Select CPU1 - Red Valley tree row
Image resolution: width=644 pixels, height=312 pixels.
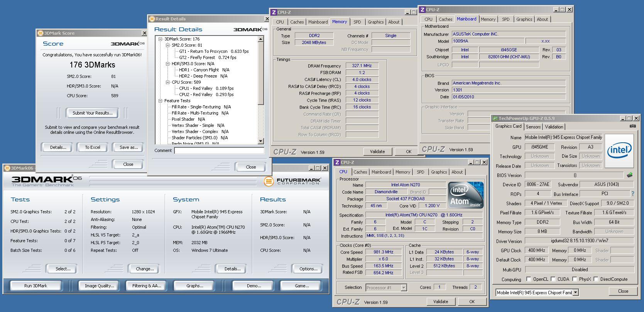[x=206, y=88]
